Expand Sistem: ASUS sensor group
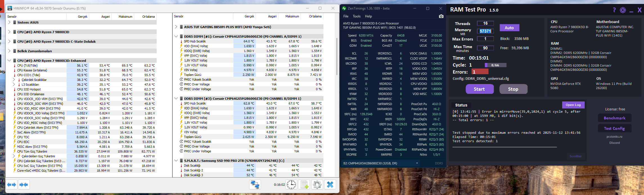The image size is (644, 195). [x=9, y=22]
